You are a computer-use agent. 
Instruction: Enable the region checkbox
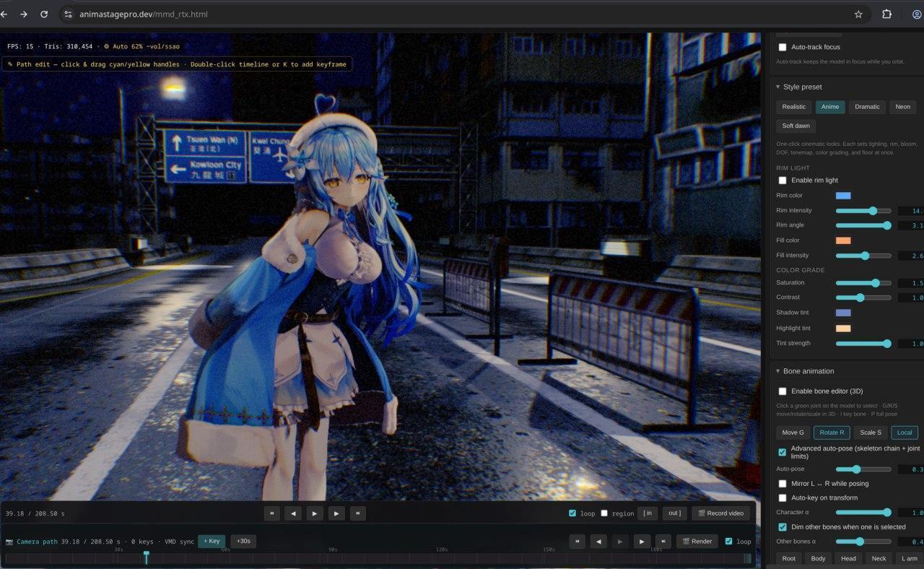tap(604, 513)
